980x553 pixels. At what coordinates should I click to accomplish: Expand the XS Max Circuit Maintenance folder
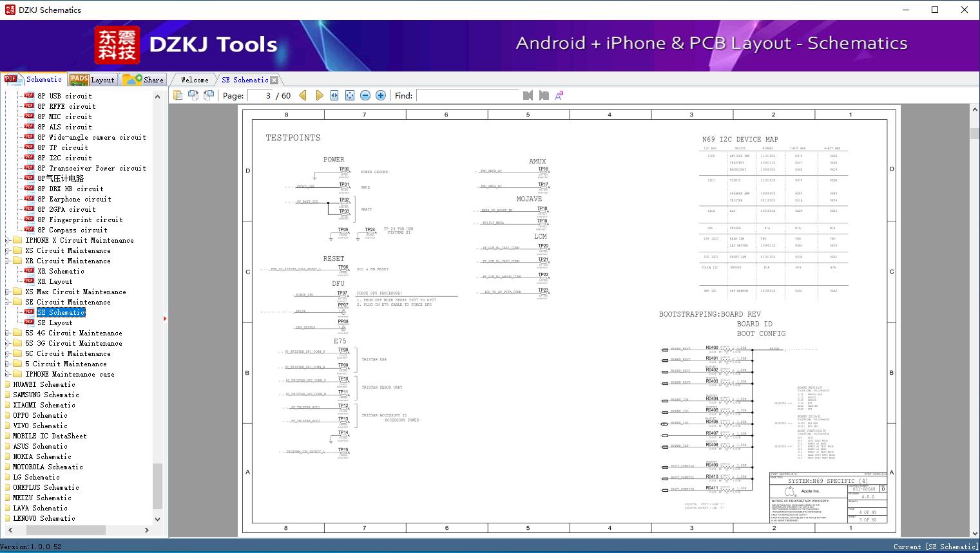[7, 292]
